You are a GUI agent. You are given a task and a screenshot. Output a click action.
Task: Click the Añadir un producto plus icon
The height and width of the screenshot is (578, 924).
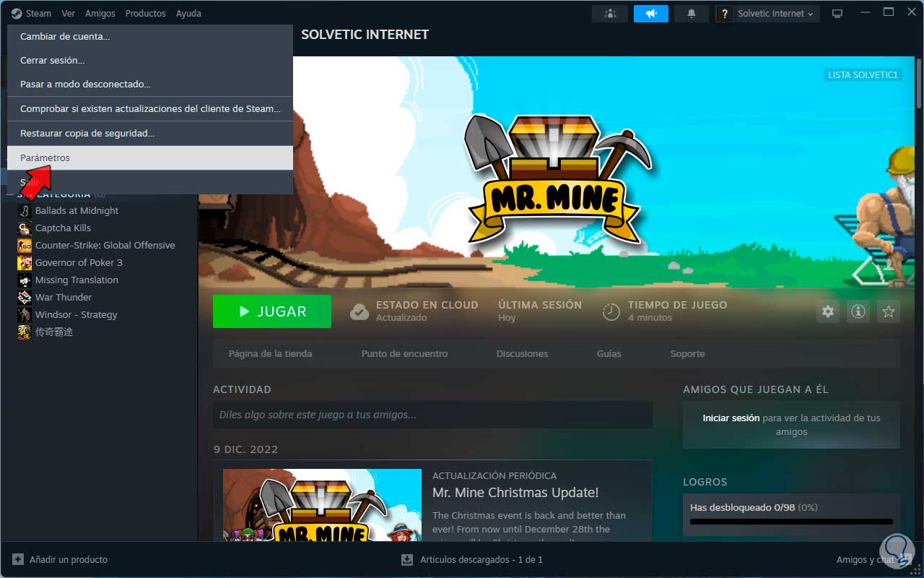[x=18, y=559]
